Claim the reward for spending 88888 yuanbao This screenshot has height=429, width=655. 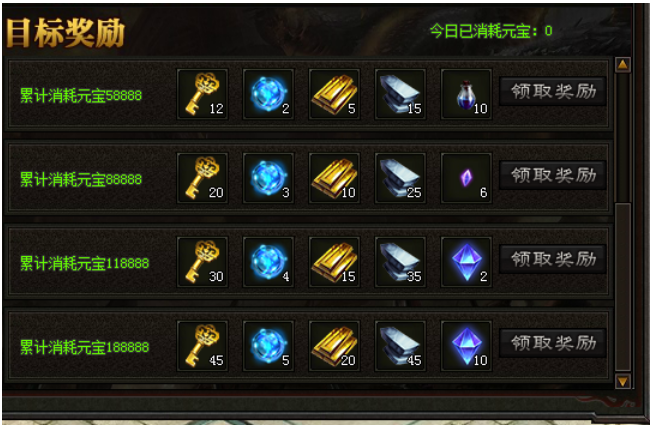[x=553, y=175]
